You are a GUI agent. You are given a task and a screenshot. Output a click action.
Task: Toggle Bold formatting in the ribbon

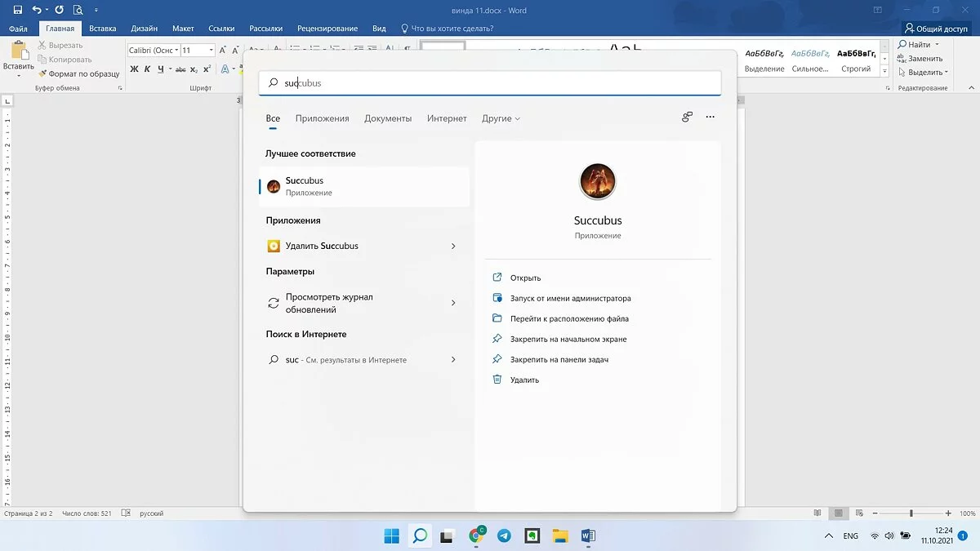pos(134,69)
